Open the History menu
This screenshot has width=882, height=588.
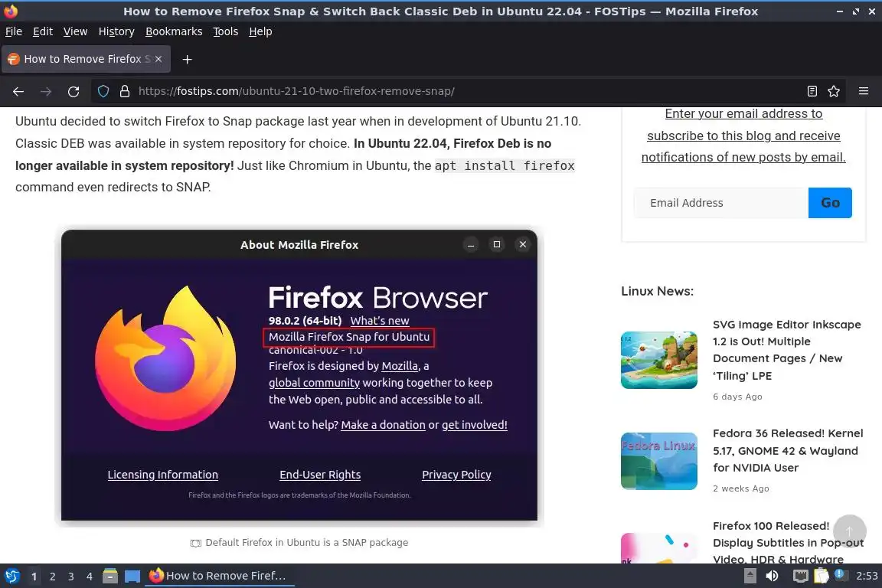pyautogui.click(x=116, y=31)
